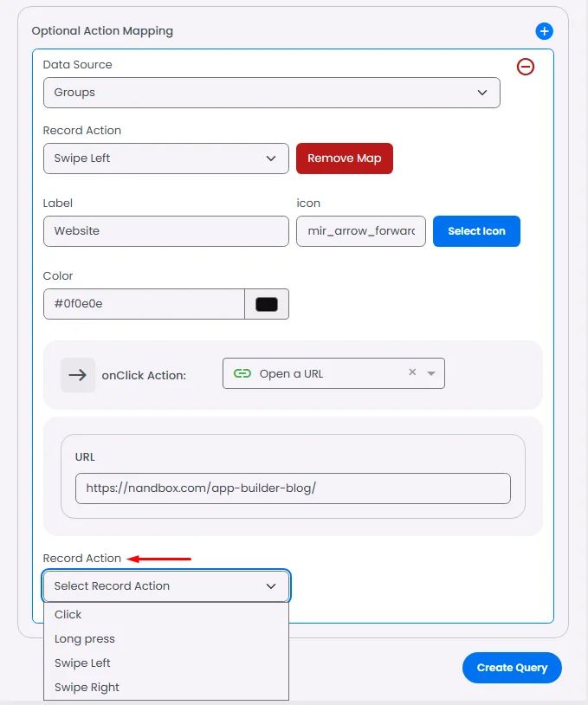
Task: Open the black color swatch picker
Action: click(x=267, y=304)
